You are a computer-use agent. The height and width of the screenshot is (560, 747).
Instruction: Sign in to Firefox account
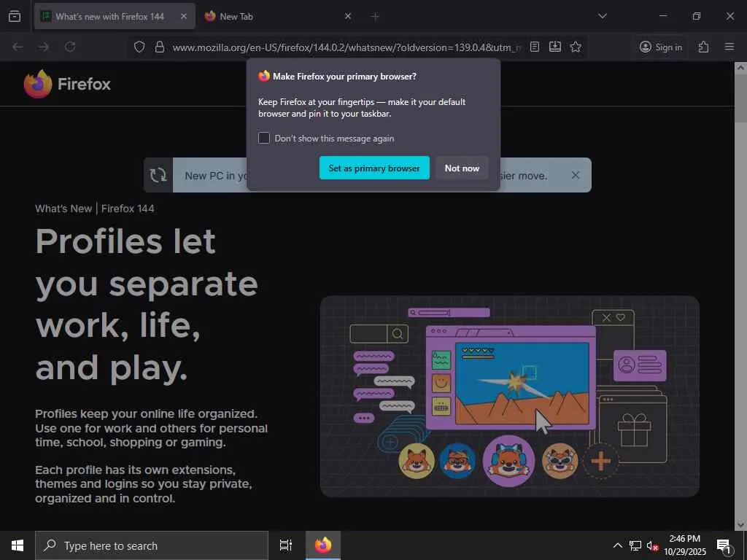661,47
